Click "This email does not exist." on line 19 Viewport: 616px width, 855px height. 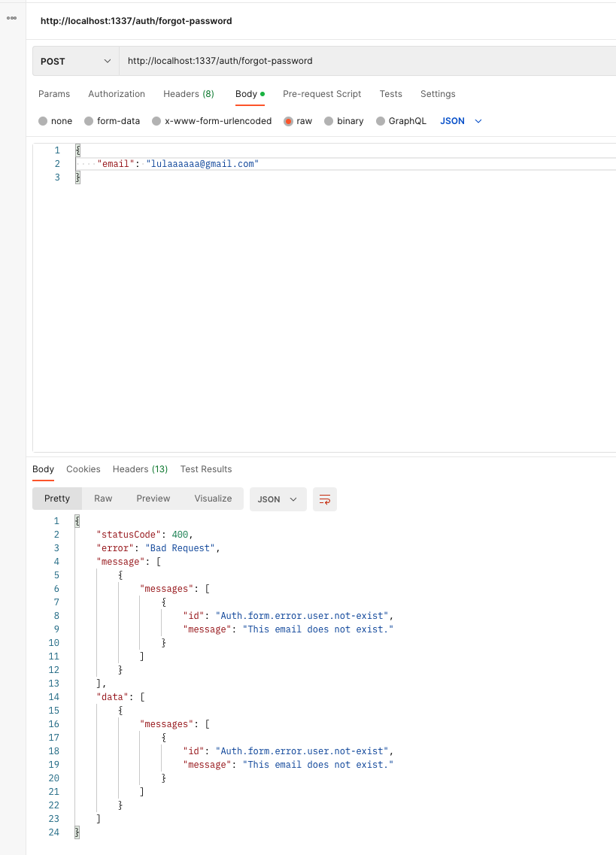coord(318,765)
